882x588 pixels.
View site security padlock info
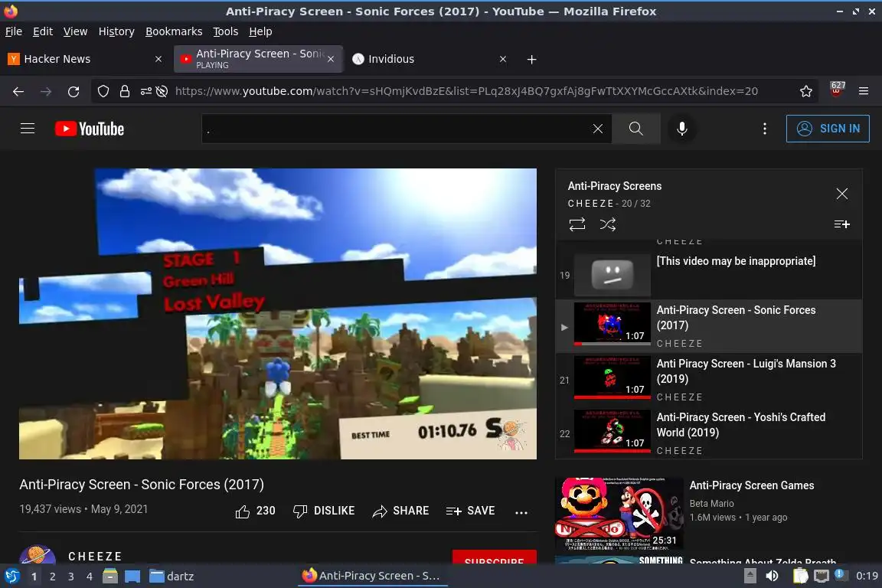click(125, 91)
